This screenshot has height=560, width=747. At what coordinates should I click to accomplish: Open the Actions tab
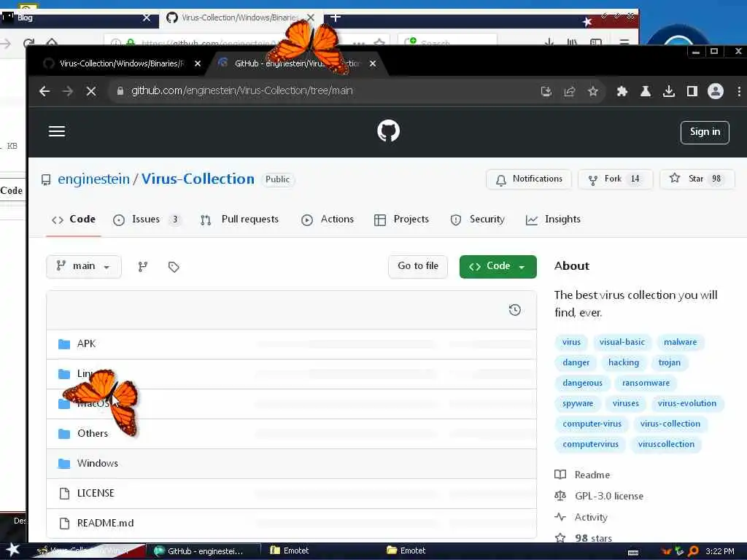point(328,219)
